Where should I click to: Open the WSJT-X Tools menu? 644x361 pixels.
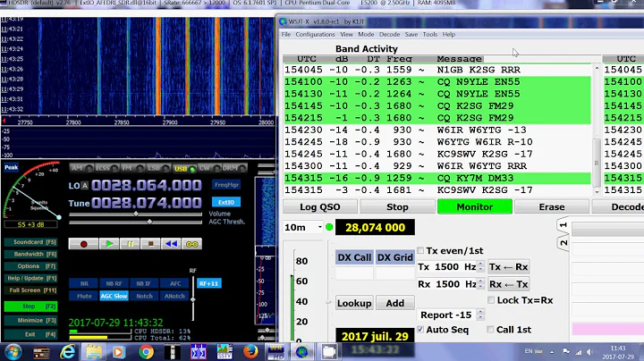[430, 35]
